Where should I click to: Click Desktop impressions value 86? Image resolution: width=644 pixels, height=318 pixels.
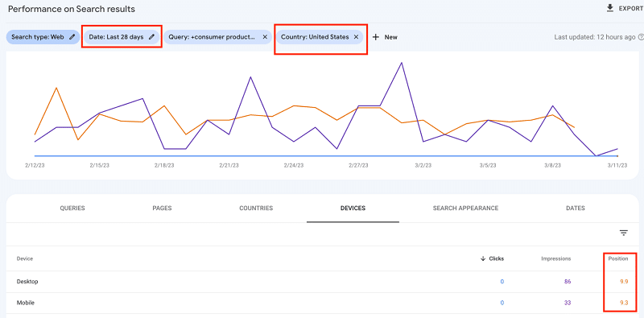click(568, 282)
